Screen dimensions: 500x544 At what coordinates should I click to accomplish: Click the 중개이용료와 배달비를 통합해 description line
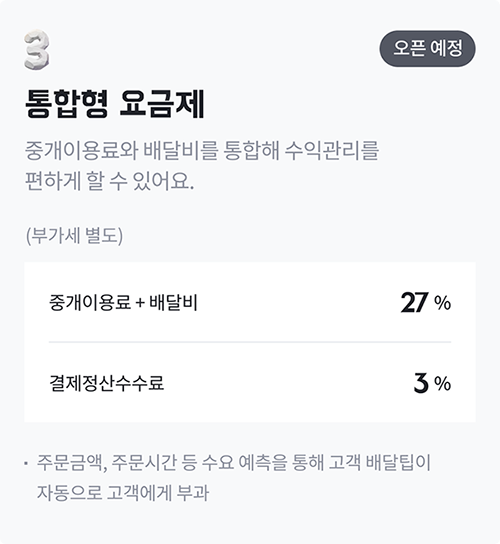[202, 151]
